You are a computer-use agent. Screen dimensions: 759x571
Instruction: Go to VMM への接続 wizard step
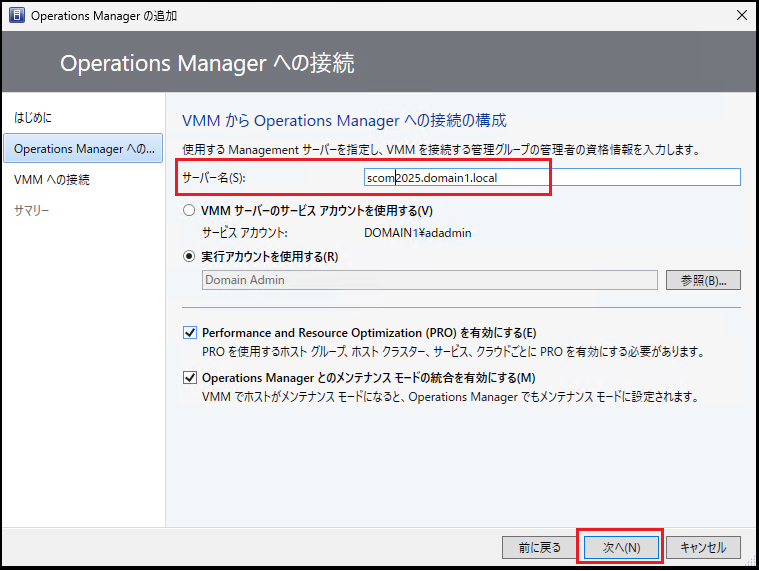pyautogui.click(x=52, y=180)
